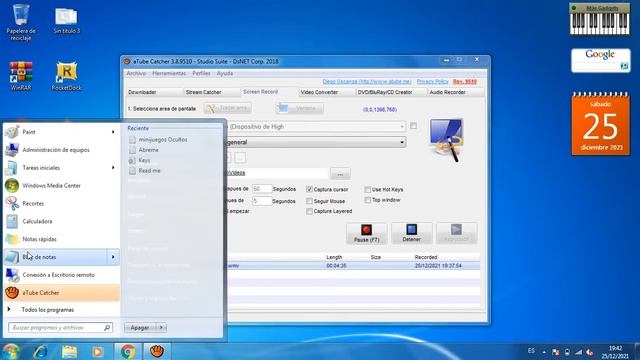Switch to Downloader tab
640x360 pixels.
tap(153, 92)
